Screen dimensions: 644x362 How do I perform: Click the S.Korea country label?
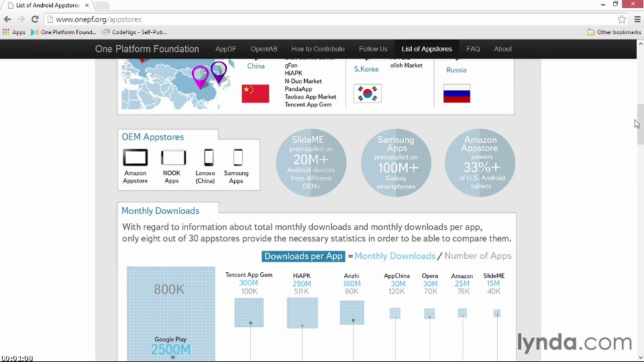point(366,69)
